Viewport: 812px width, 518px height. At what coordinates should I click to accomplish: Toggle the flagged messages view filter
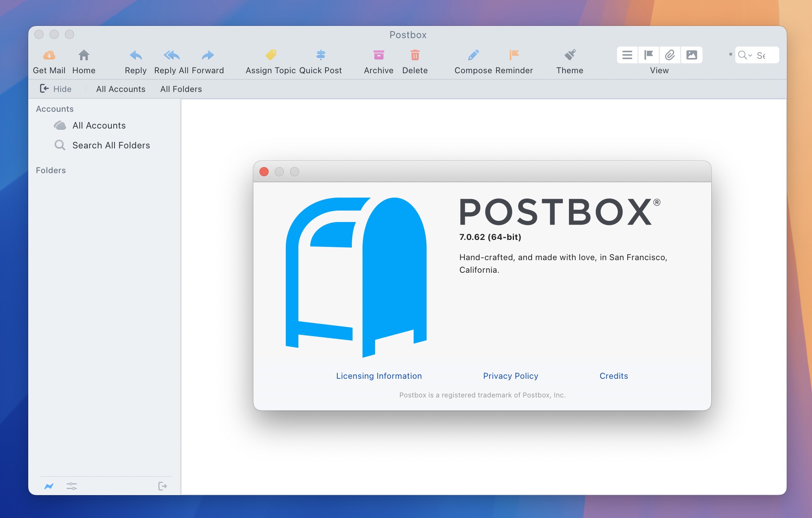coord(649,55)
